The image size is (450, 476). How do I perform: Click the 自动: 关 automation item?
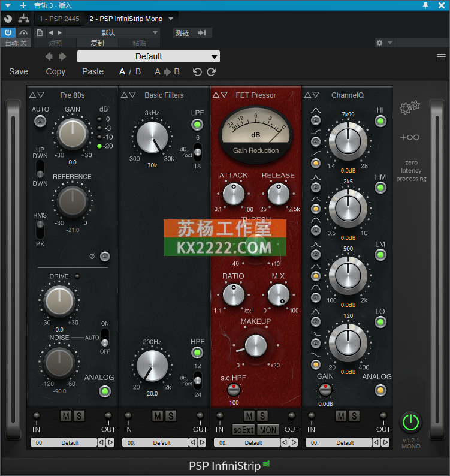(x=16, y=43)
